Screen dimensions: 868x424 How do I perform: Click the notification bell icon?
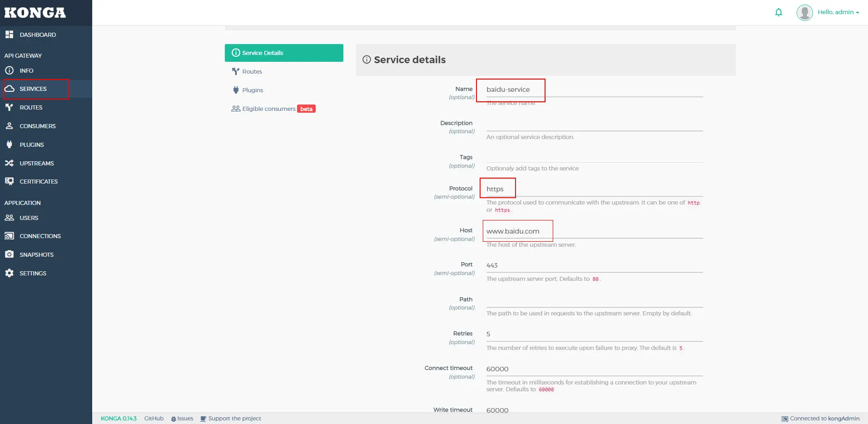click(x=779, y=12)
